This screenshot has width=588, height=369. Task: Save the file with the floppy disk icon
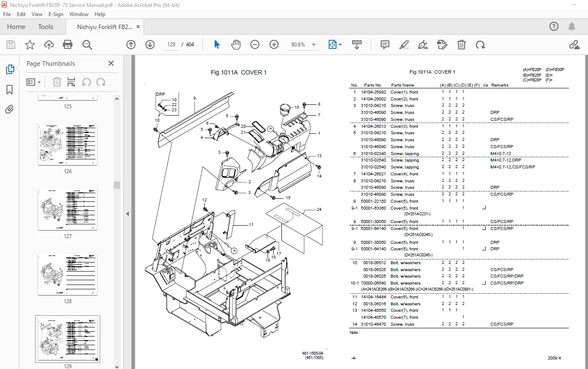coord(11,45)
